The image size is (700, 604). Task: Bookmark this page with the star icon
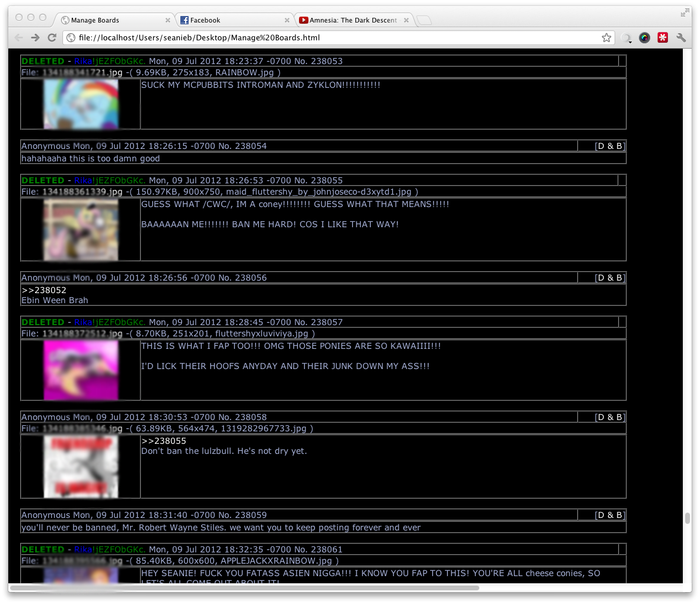click(606, 37)
